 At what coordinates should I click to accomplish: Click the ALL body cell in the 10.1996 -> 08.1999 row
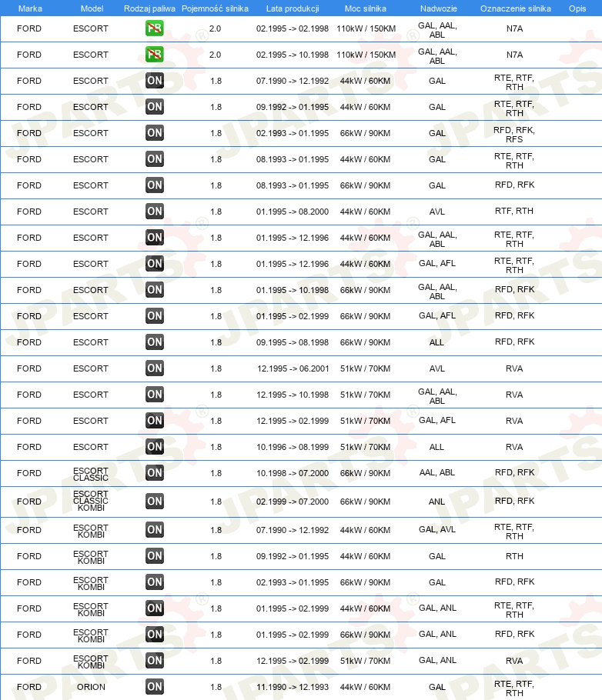[436, 446]
